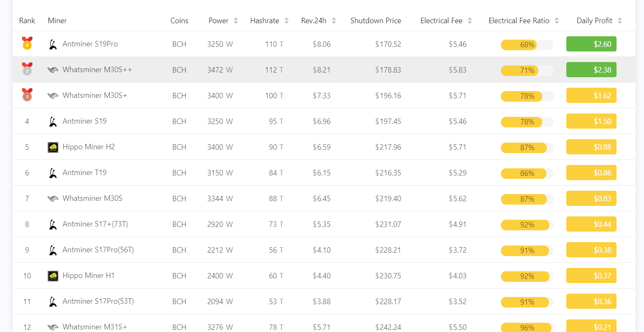644x332 pixels.
Task: Click the Whatsminer M30S++ logo icon
Action: coord(53,70)
